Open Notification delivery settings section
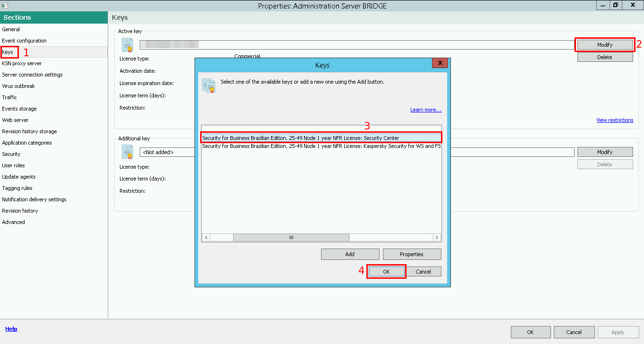Screen dimensions: 644x344 click(34, 199)
